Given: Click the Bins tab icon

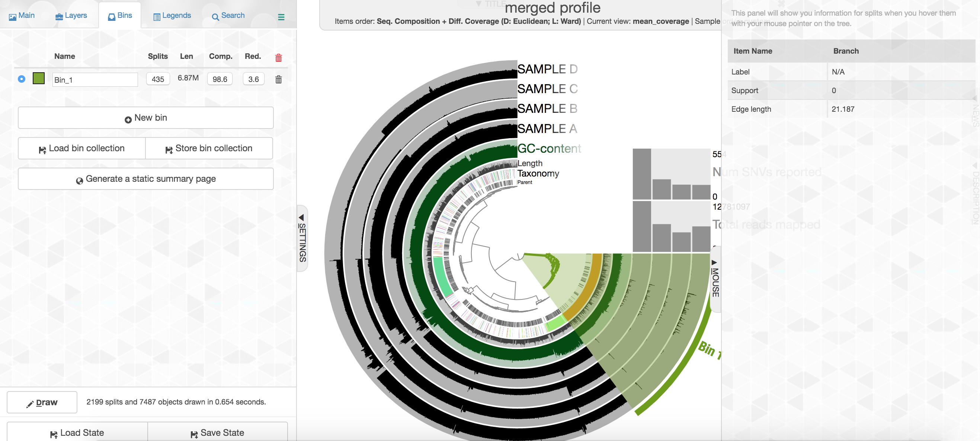Looking at the screenshot, I should pyautogui.click(x=112, y=17).
